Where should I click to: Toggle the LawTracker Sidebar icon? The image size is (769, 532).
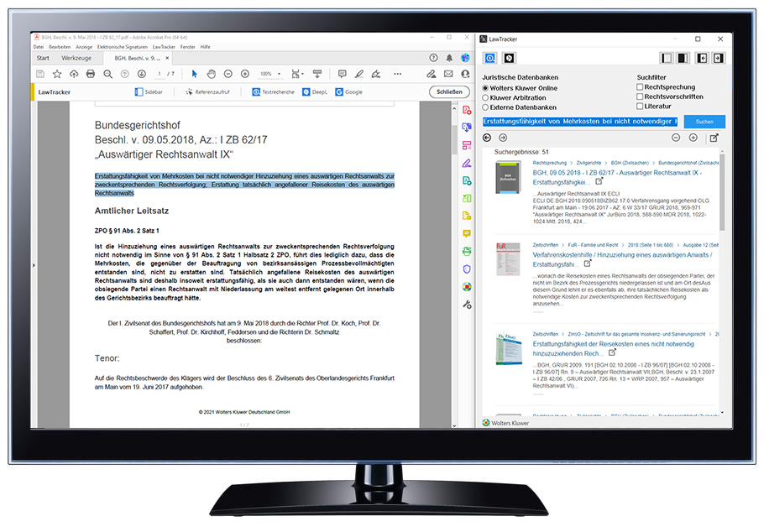(x=139, y=92)
